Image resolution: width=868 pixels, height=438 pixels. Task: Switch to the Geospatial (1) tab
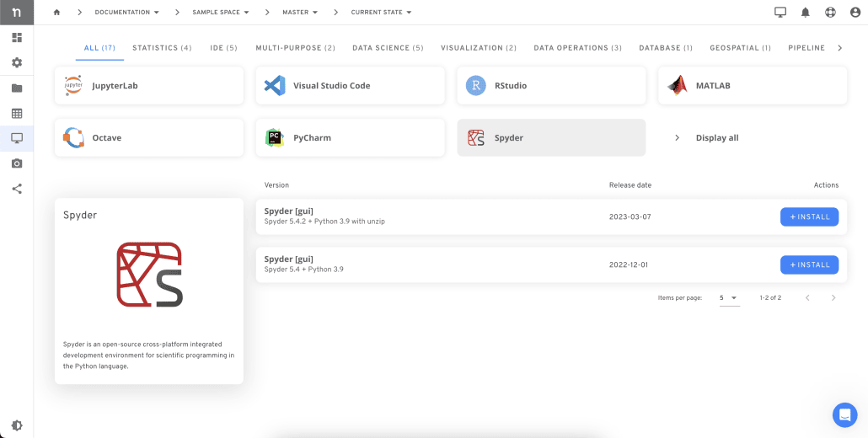pos(741,48)
